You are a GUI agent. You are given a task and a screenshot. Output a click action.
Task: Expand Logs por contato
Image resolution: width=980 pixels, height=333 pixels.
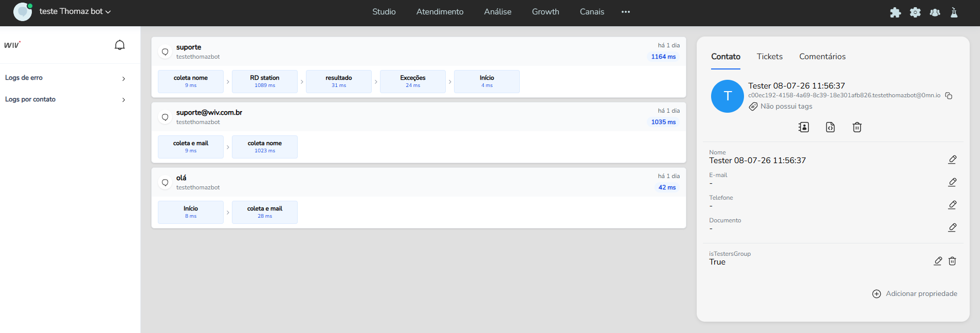pyautogui.click(x=66, y=100)
